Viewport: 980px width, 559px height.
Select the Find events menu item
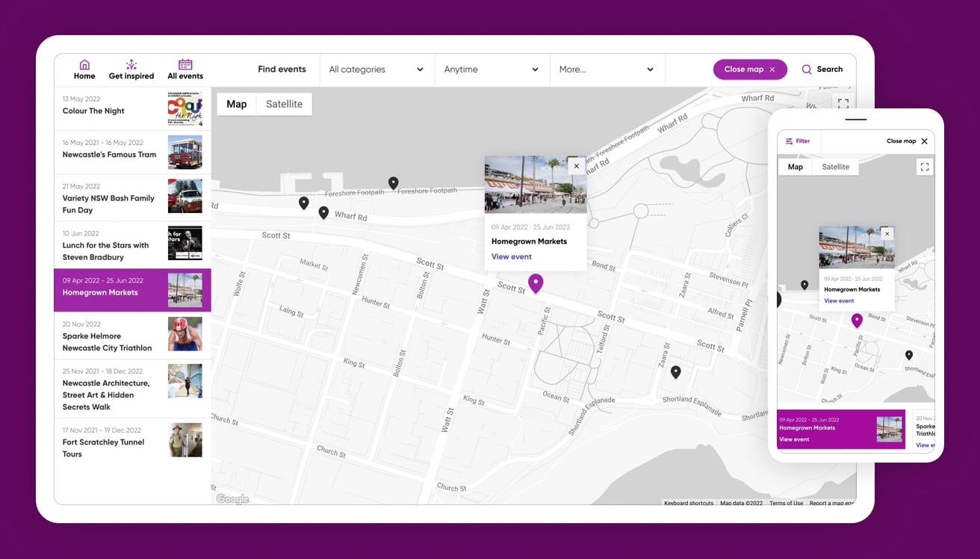coord(282,69)
